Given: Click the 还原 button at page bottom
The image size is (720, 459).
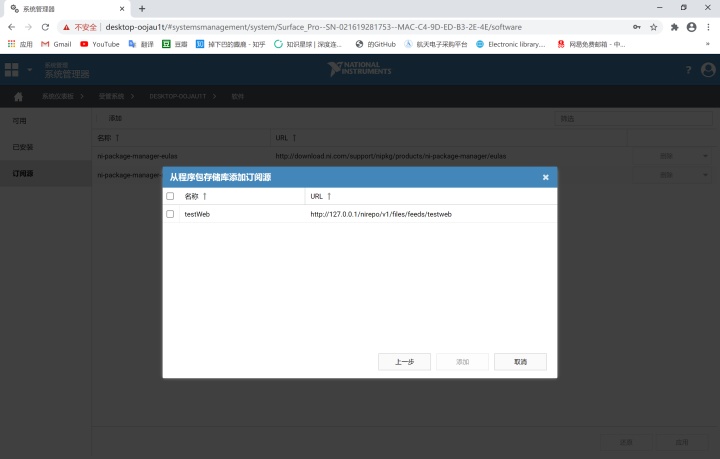Looking at the screenshot, I should pos(626,442).
